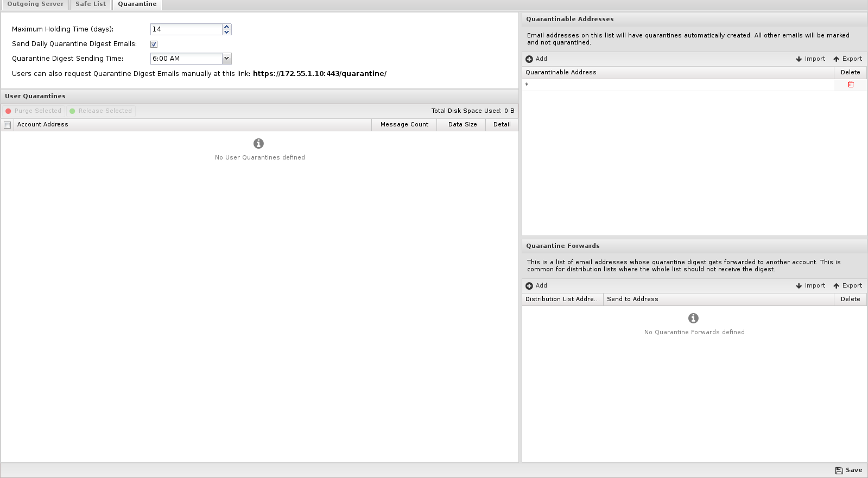Click the Export button in Quarantinable Addresses
Screen dimensions: 868x478
[848, 59]
